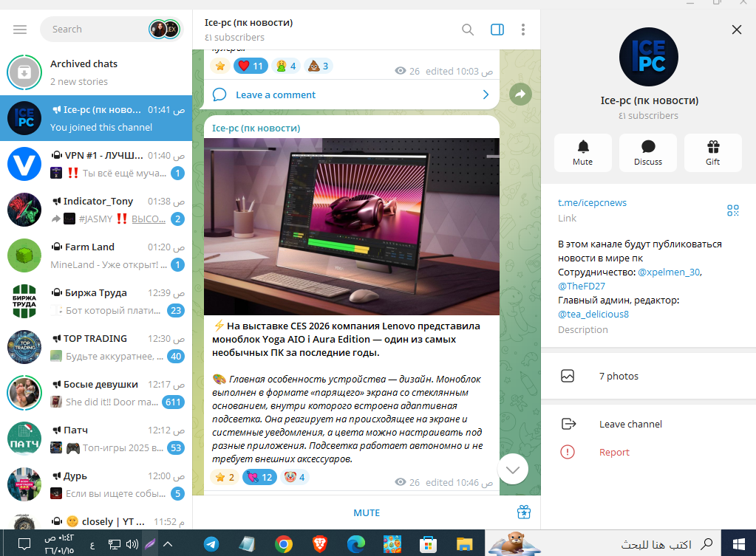Open Дурь chat

tap(96, 484)
